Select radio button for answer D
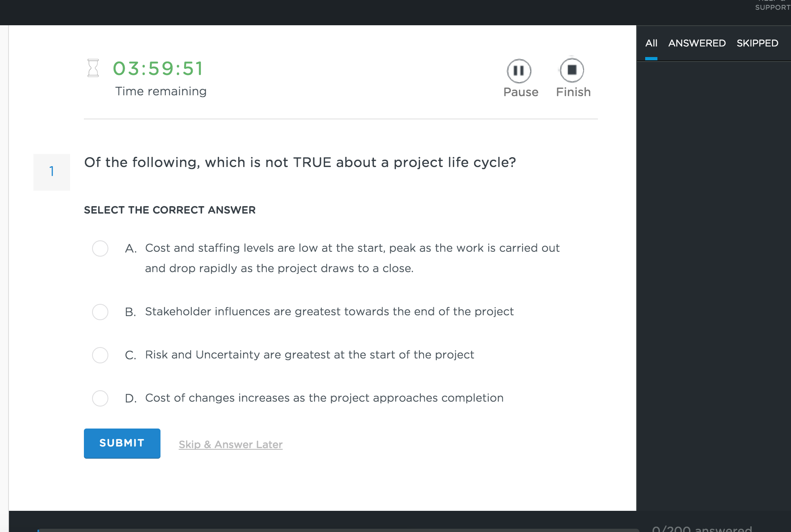791x532 pixels. [100, 398]
